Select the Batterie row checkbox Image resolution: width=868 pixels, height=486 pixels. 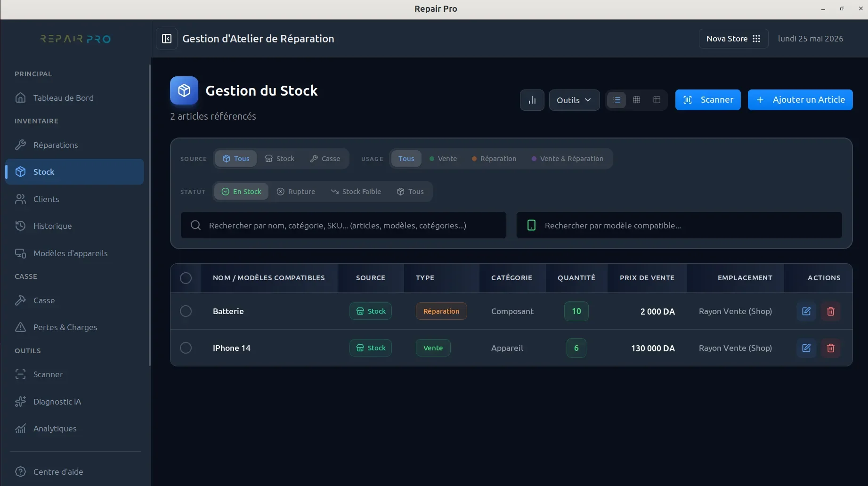(186, 311)
